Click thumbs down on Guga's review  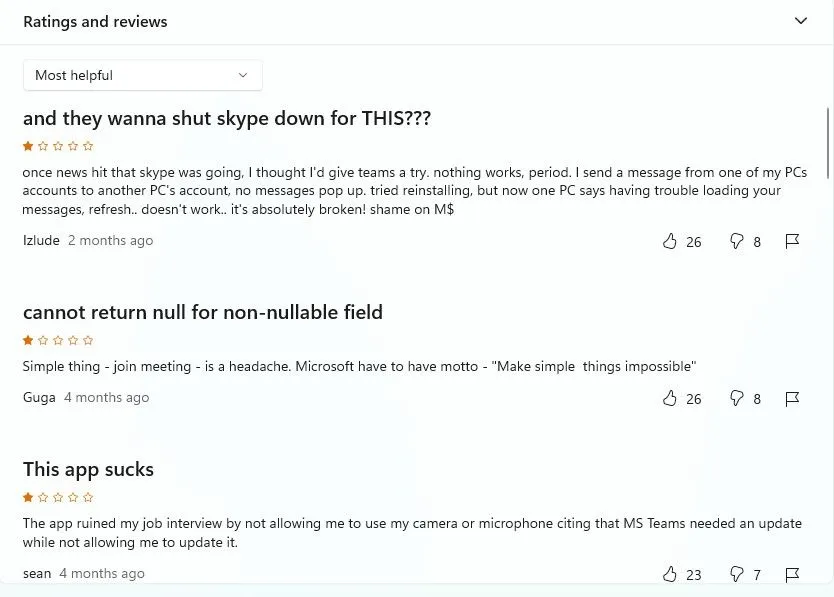pyautogui.click(x=736, y=398)
